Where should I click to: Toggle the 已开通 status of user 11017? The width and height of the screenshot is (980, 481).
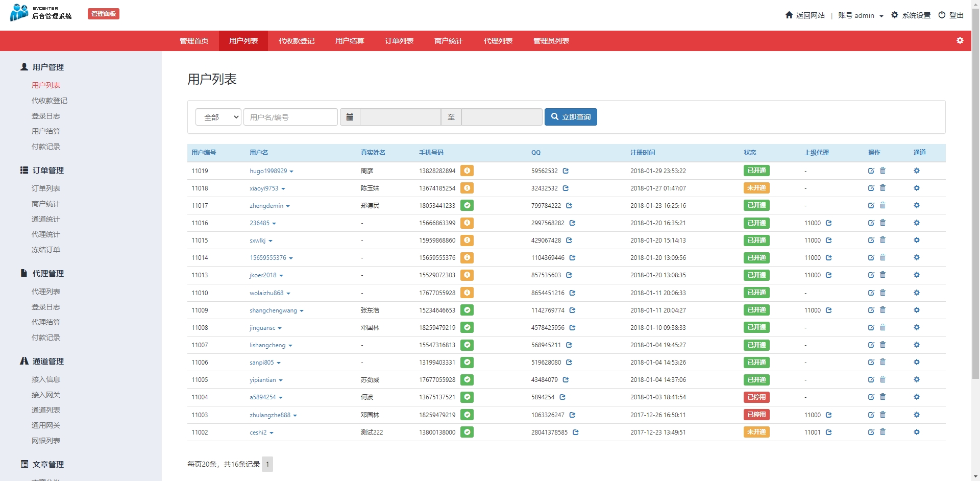[756, 206]
